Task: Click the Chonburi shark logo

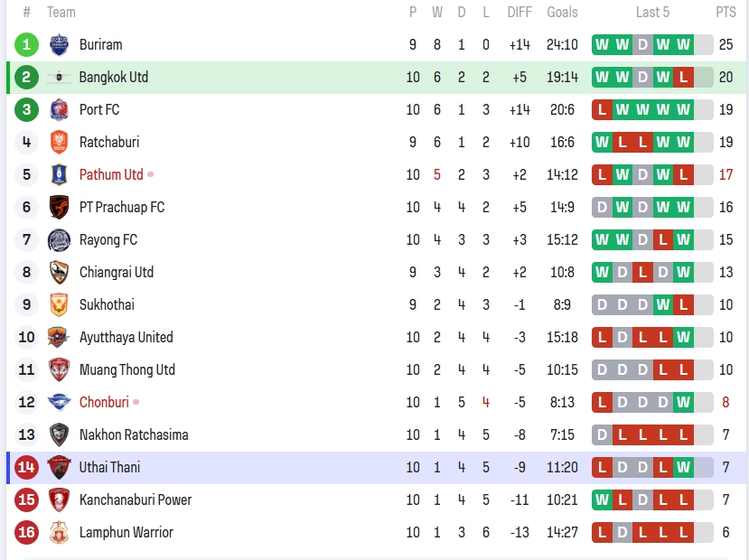Action: [x=59, y=402]
